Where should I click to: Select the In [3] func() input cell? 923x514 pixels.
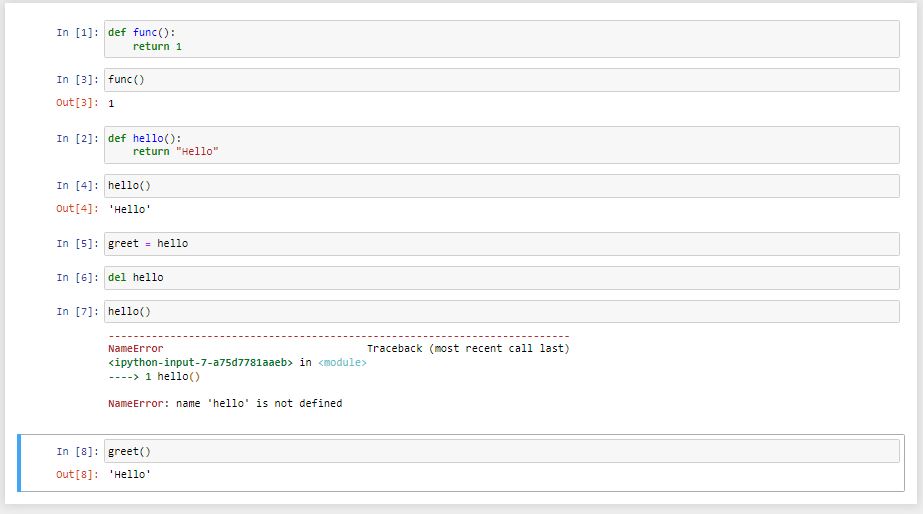click(500, 79)
